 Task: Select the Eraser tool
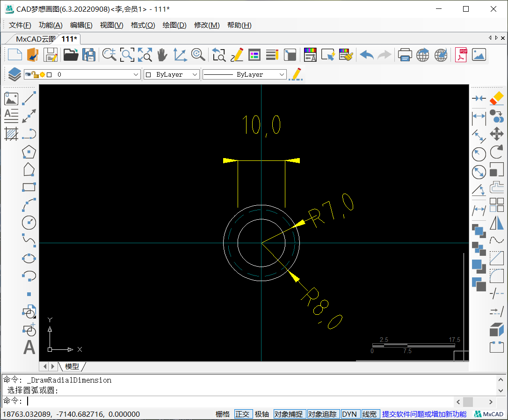[x=497, y=98]
